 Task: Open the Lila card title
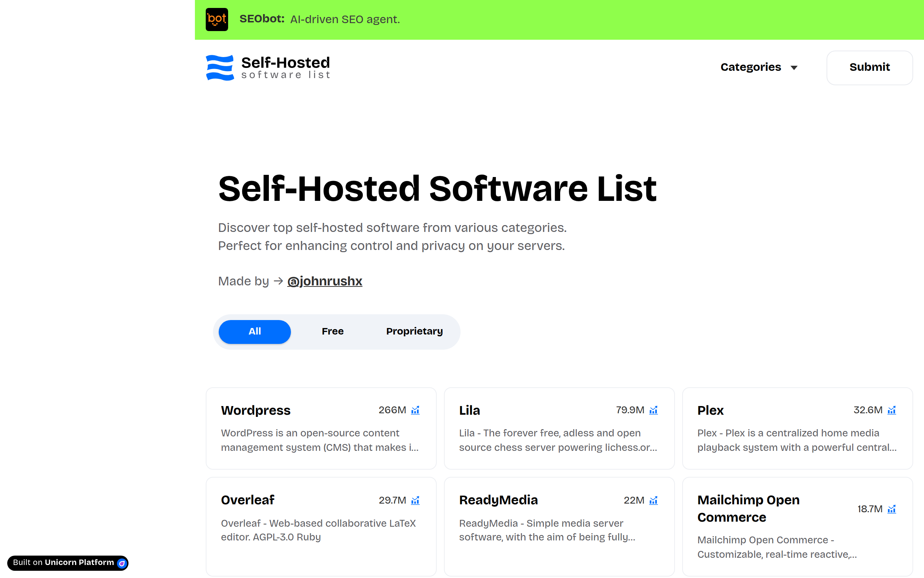469,410
